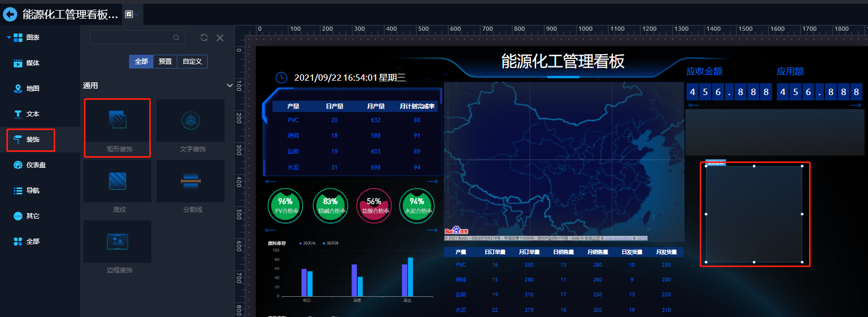Choose the 底纹 component
The image size is (868, 317).
pos(117,188)
